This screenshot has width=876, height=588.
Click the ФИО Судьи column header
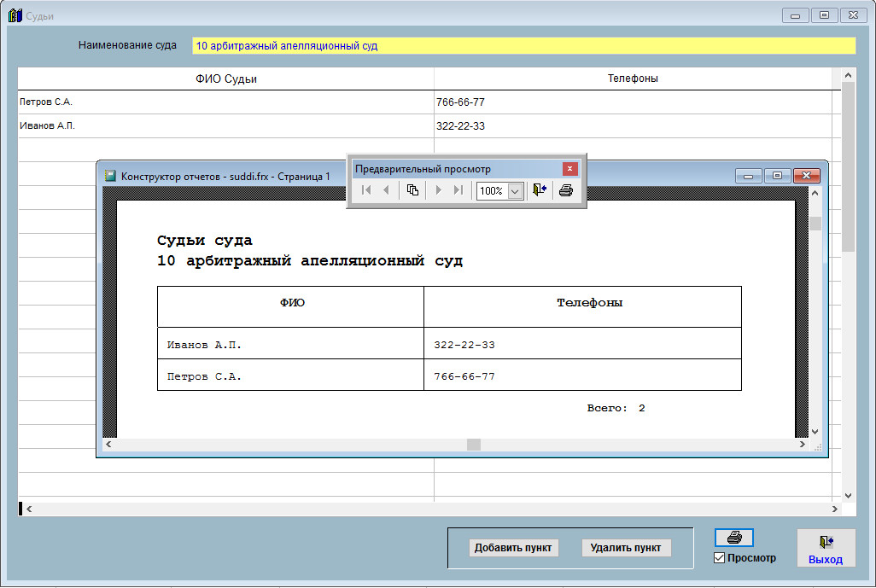coord(225,79)
